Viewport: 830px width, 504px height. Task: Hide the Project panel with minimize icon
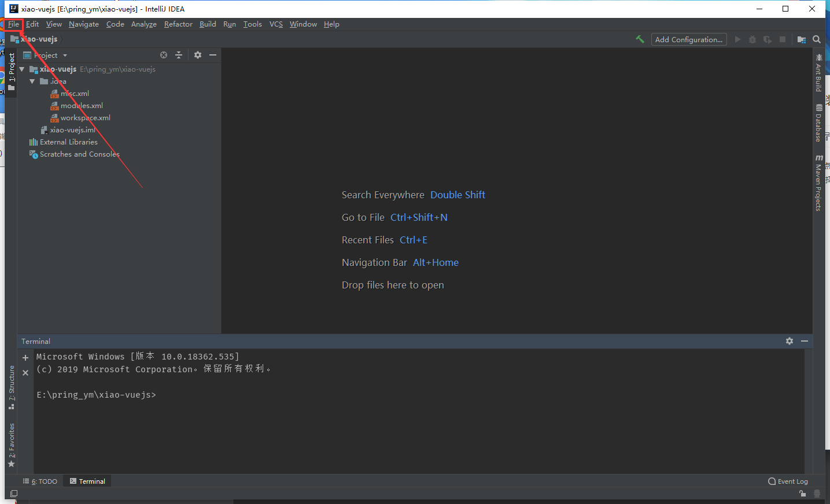coord(213,54)
